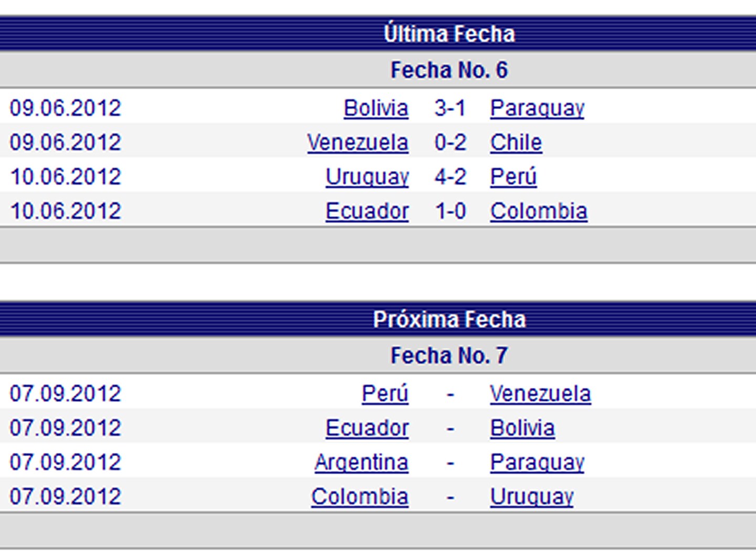Click Colombia link in the Ecuador 1-0 match
This screenshot has width=756, height=553.
coord(539,211)
